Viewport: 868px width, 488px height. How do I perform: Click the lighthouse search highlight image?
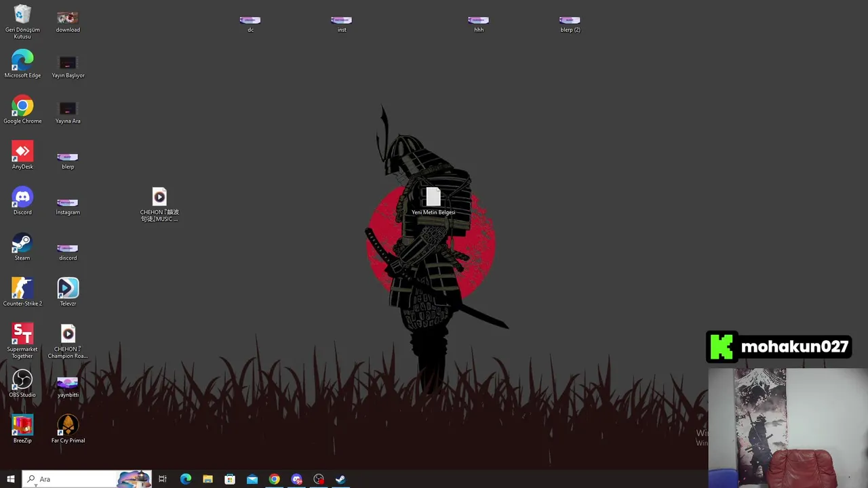[x=134, y=479]
